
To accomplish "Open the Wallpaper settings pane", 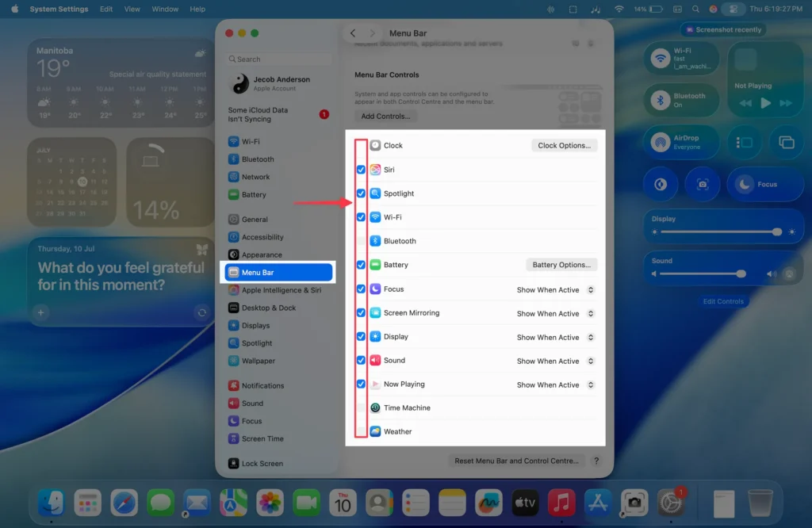I will 259,361.
